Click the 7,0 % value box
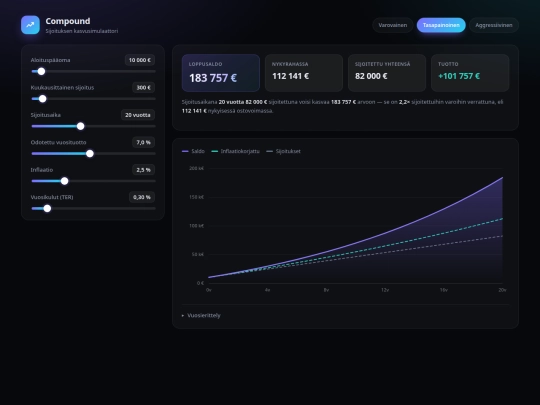This screenshot has width=540, height=405. pos(143,142)
